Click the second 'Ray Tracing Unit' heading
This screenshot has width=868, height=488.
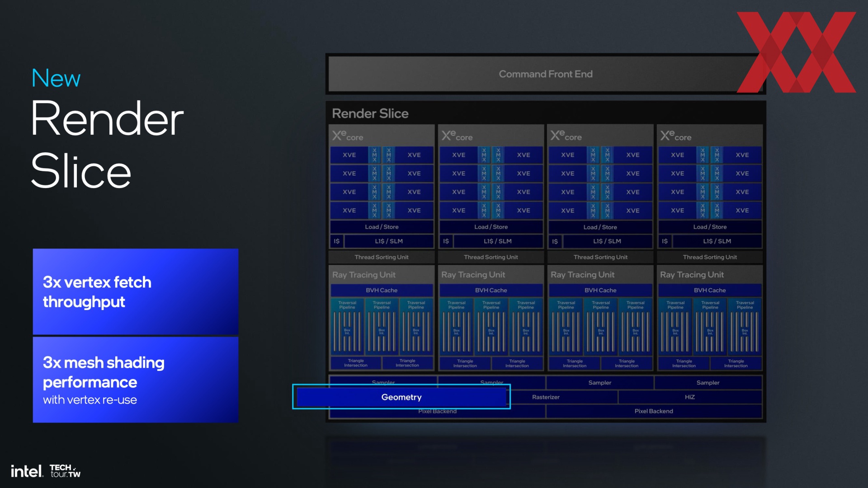pos(473,275)
